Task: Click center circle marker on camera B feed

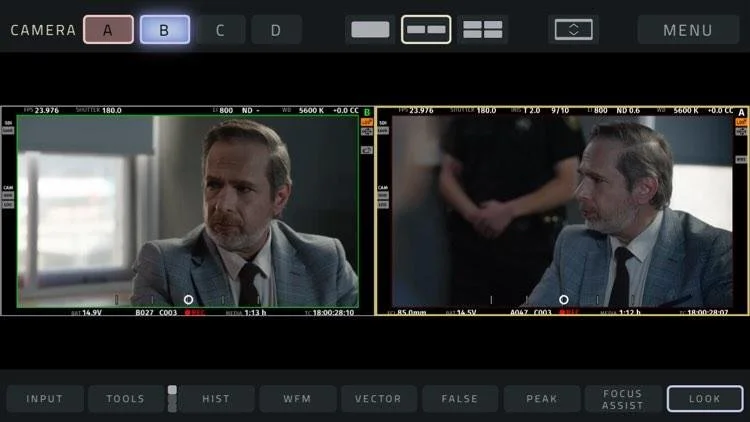Action: [188, 300]
